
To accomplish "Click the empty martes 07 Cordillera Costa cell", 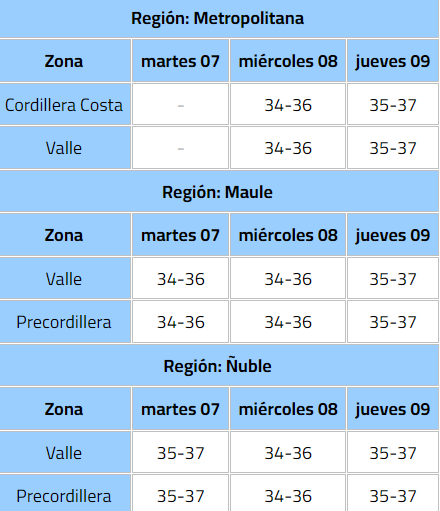I will point(180,104).
